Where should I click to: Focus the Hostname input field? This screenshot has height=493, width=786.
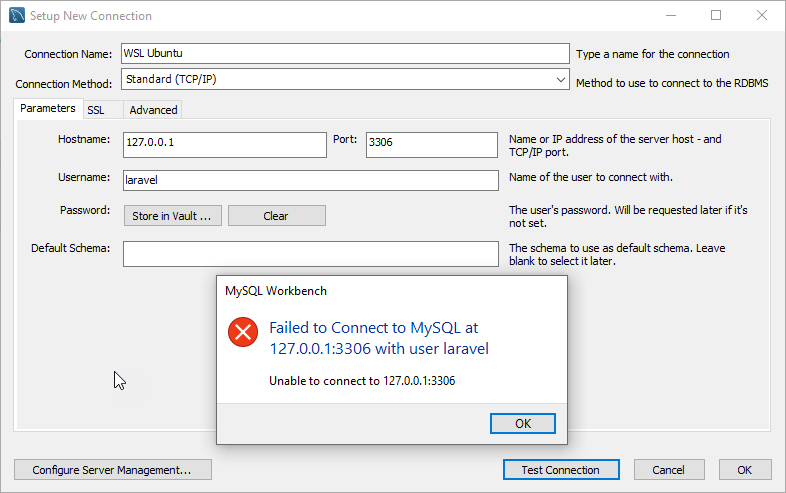click(x=224, y=144)
